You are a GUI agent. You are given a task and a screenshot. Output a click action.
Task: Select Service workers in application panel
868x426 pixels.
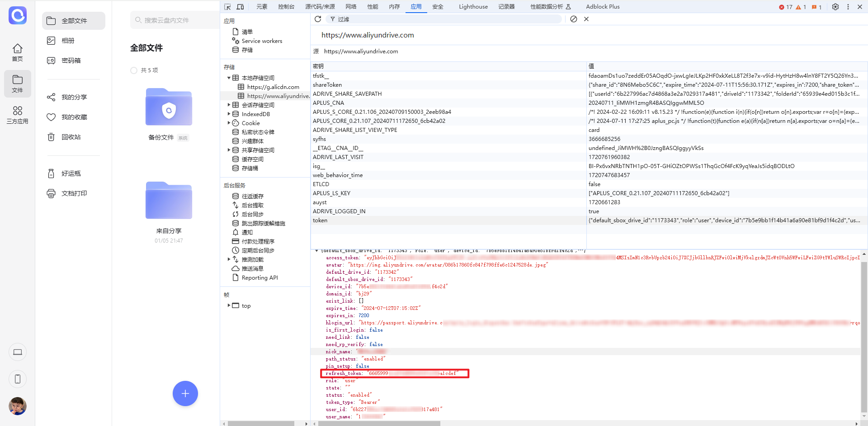[x=262, y=41]
